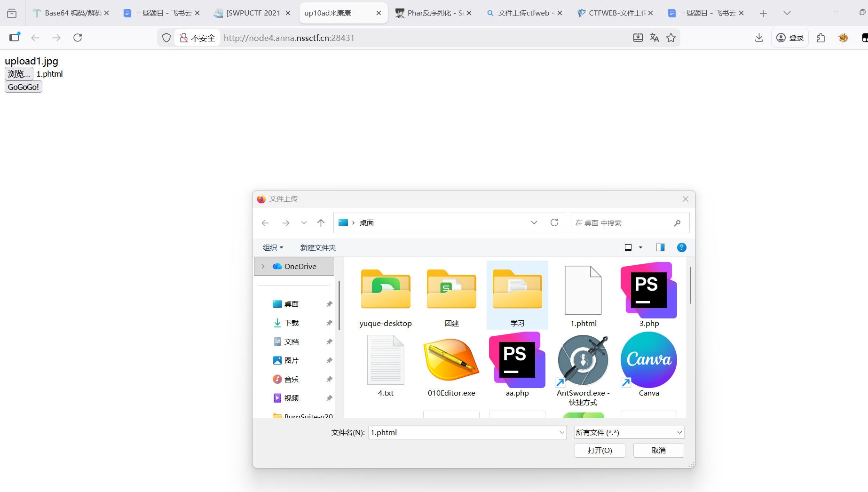Screen dimensions: 868x492
Task: Select 下载 in the sidebar
Action: pos(292,323)
